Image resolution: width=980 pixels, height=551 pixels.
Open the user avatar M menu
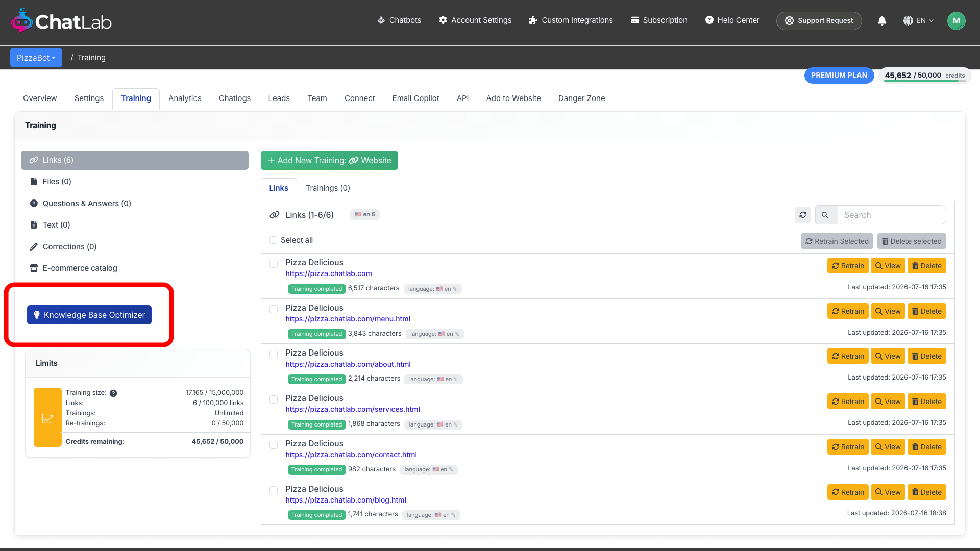coord(956,21)
